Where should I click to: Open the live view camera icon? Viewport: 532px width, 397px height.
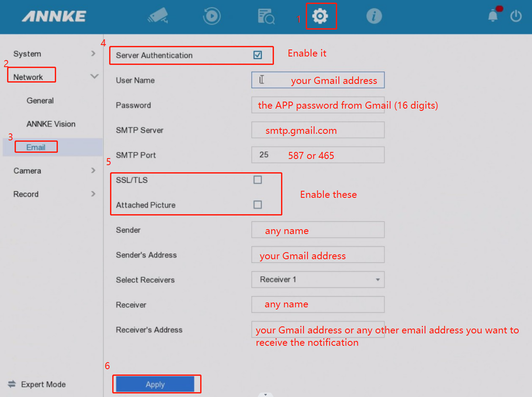[x=158, y=16]
